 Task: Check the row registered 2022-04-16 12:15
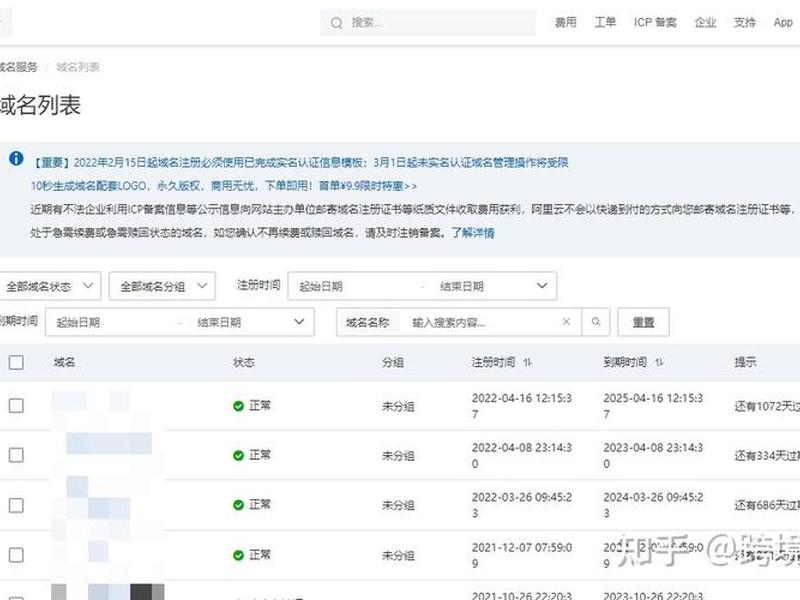pos(16,406)
